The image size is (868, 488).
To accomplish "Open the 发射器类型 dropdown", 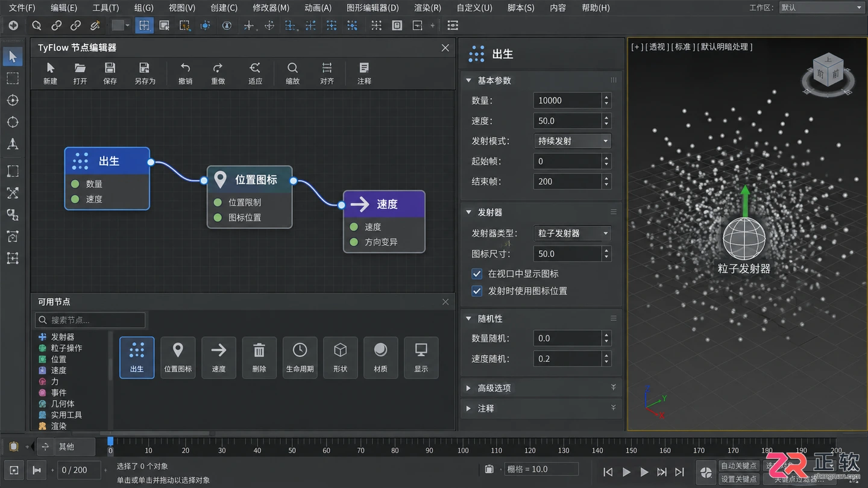I will (x=573, y=233).
